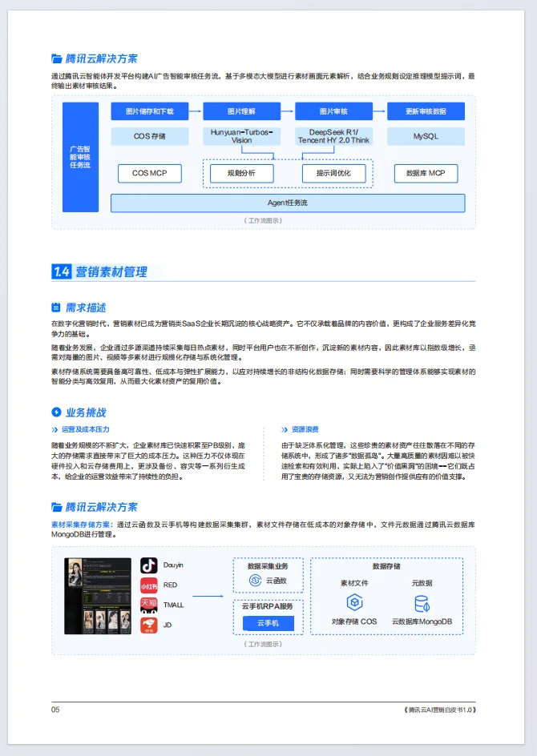Image resolution: width=537 pixels, height=756 pixels.
Task: Click the upper （工作流图示） caption below Agent任务流
Action: (263, 220)
